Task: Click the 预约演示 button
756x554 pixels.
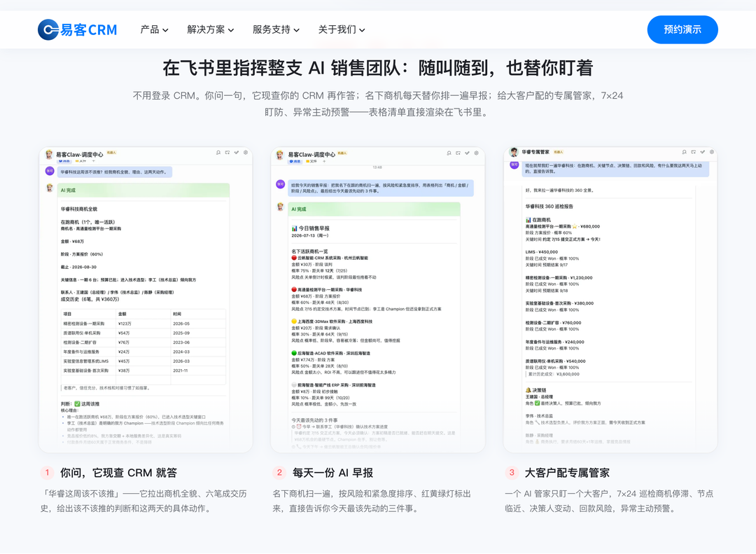Action: click(682, 29)
